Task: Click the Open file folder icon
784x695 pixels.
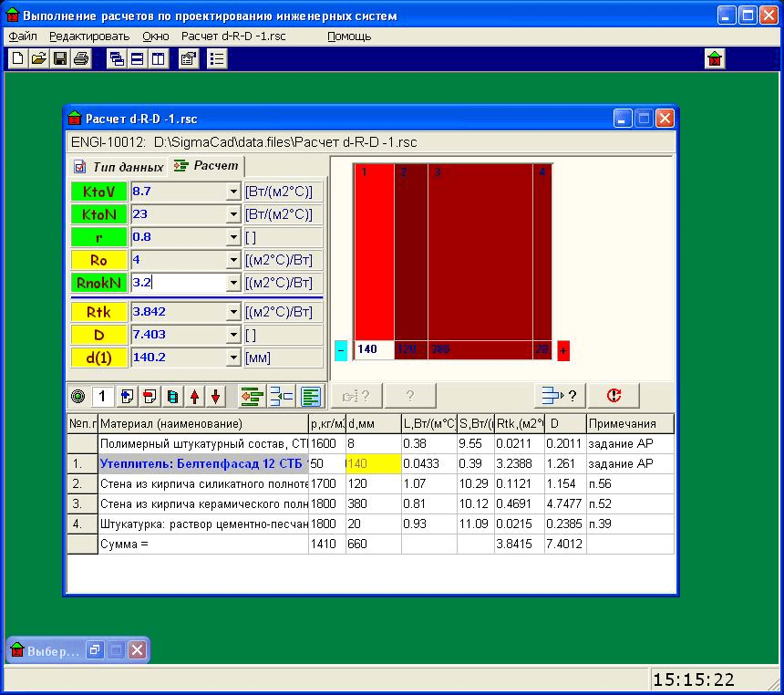Action: pyautogui.click(x=38, y=59)
